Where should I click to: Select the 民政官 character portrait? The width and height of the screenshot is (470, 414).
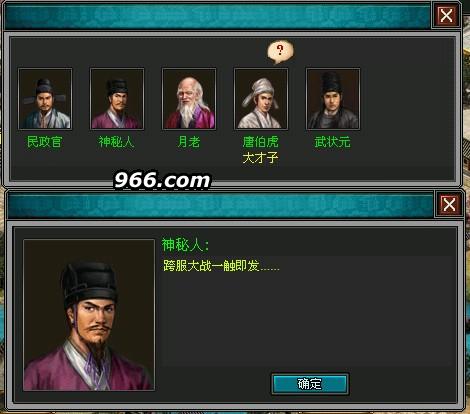[45, 99]
